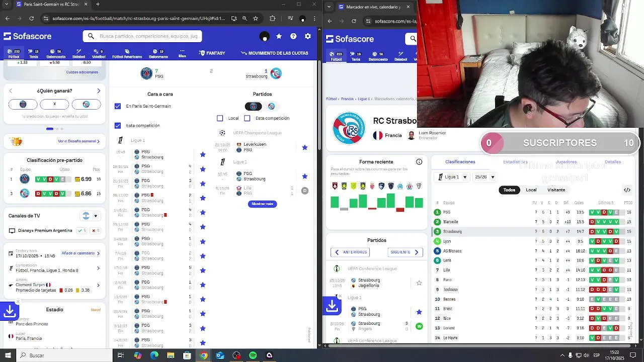Check the Local checkbox under Partidos
This screenshot has width=644, height=362.
pyautogui.click(x=220, y=118)
